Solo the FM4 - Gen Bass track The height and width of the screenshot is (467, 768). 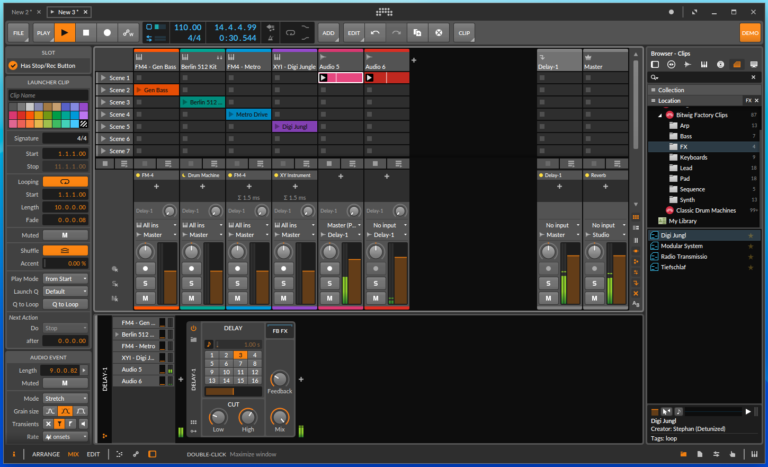145,283
